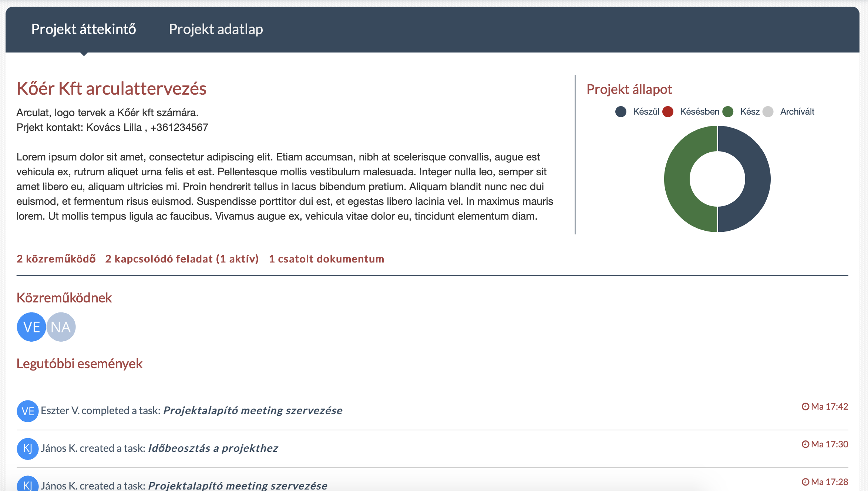The width and height of the screenshot is (868, 491).
Task: Click the 2 közreműködő link
Action: [x=56, y=259]
